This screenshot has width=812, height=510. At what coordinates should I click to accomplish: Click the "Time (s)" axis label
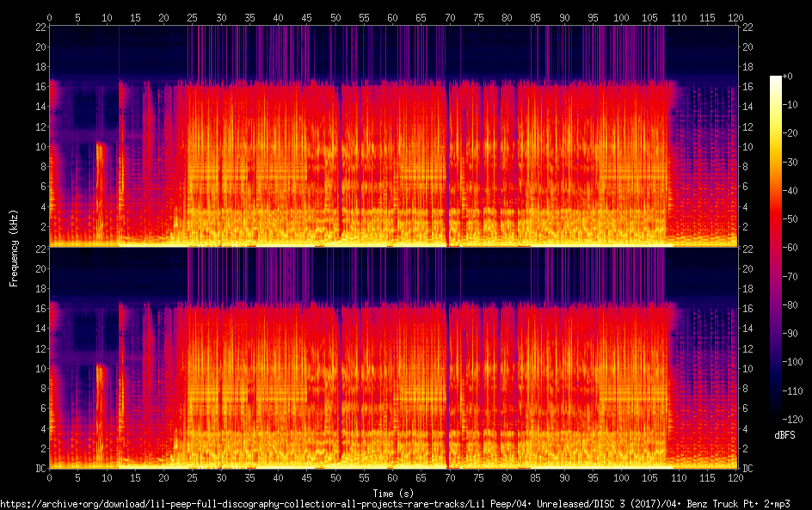coord(393,494)
